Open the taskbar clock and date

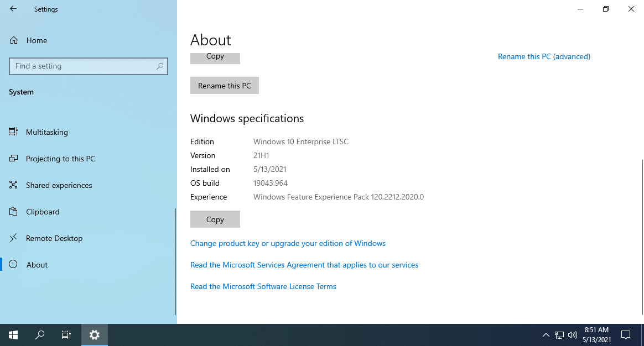[x=596, y=335]
